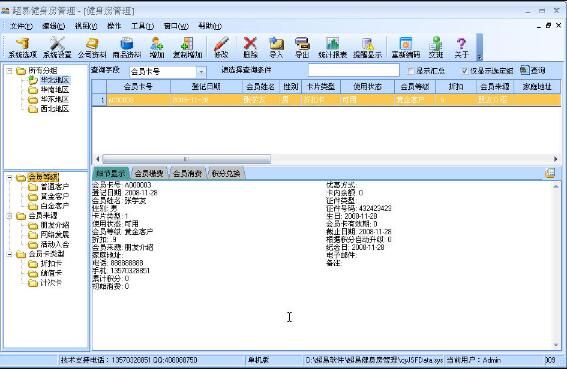Viewport: 567px width, 369px height.
Task: Select 白金客户 folder in tree
Action: (55, 206)
